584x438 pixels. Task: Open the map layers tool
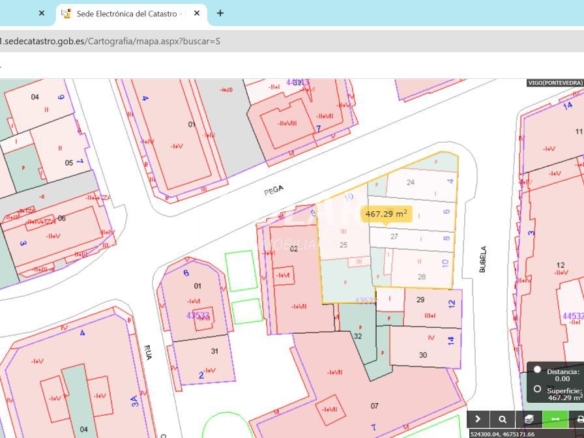pos(529,420)
